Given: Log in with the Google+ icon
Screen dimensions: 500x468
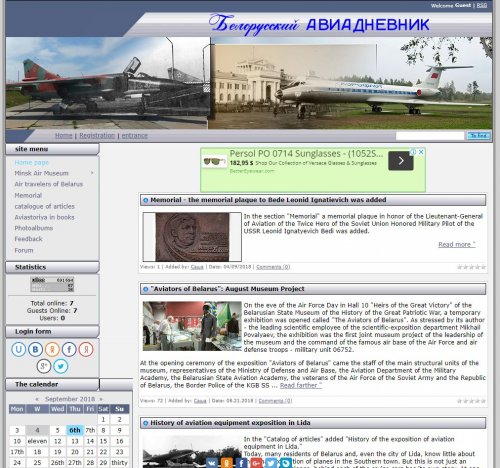Looking at the screenshot, I should [x=44, y=366].
